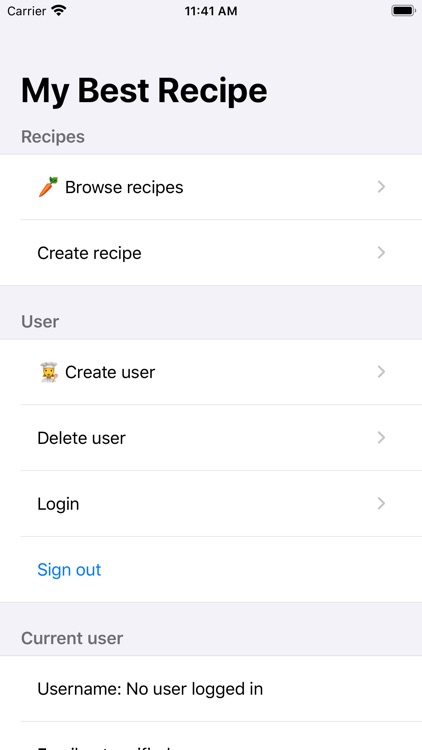Tap the 11:41 AM clock
Screen dimensions: 422x750
(x=211, y=11)
